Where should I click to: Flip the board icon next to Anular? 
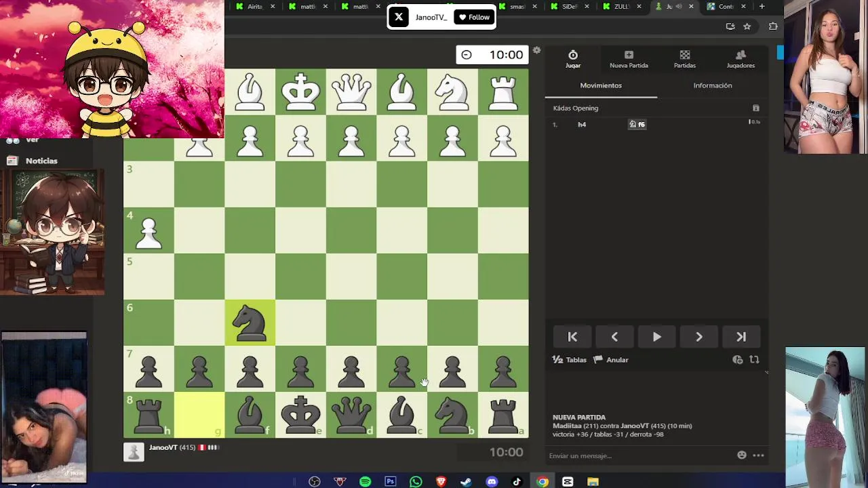click(754, 360)
